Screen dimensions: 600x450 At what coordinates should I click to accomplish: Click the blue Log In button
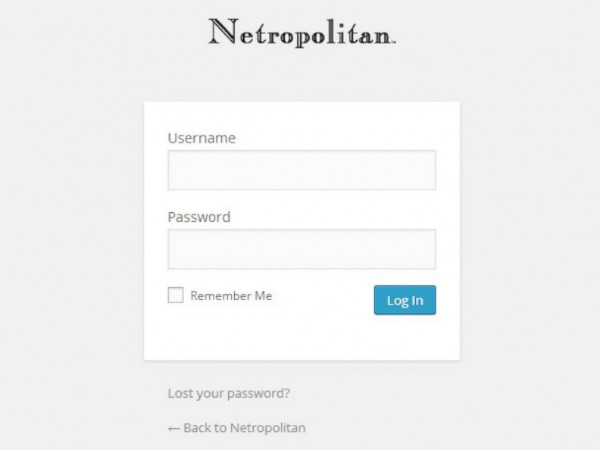coord(405,300)
